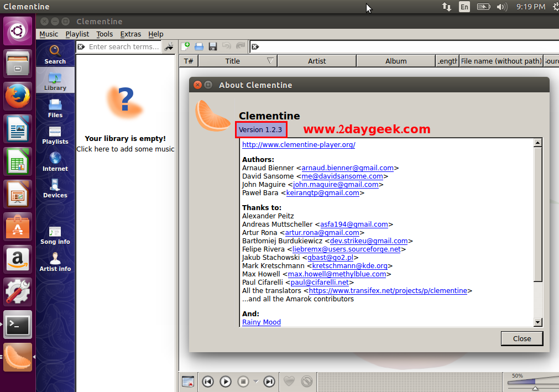Viewport: 559px width, 392px height.
Task: Sort by the T# column header
Action: [189, 61]
